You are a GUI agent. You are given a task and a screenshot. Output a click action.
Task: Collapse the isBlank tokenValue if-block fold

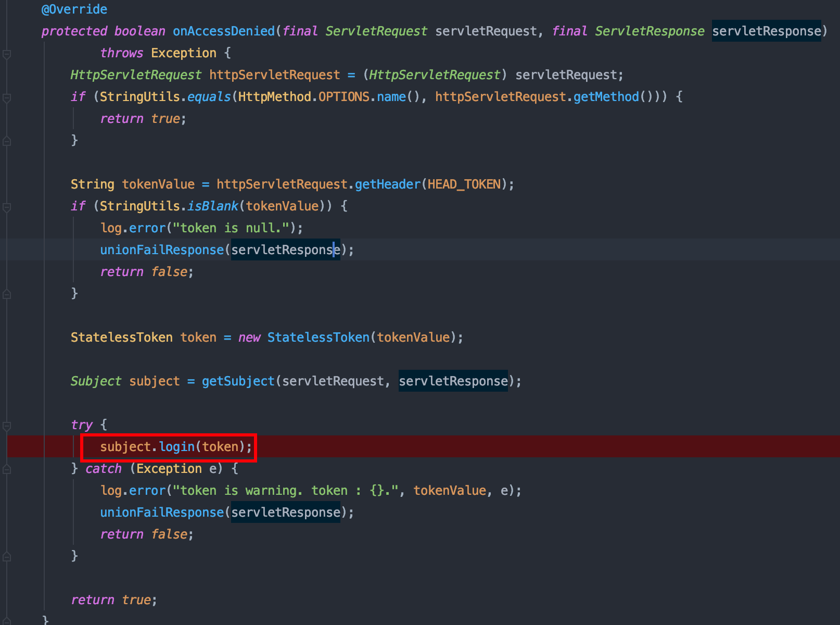pyautogui.click(x=7, y=207)
